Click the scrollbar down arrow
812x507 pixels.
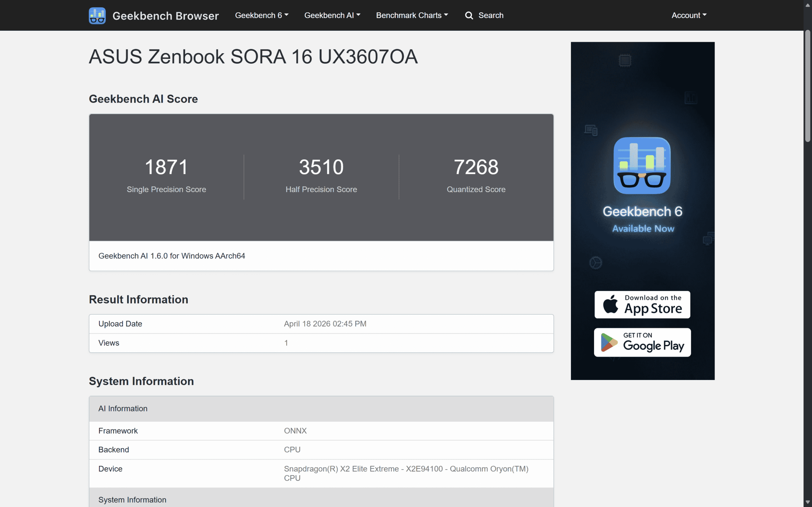pos(807,502)
